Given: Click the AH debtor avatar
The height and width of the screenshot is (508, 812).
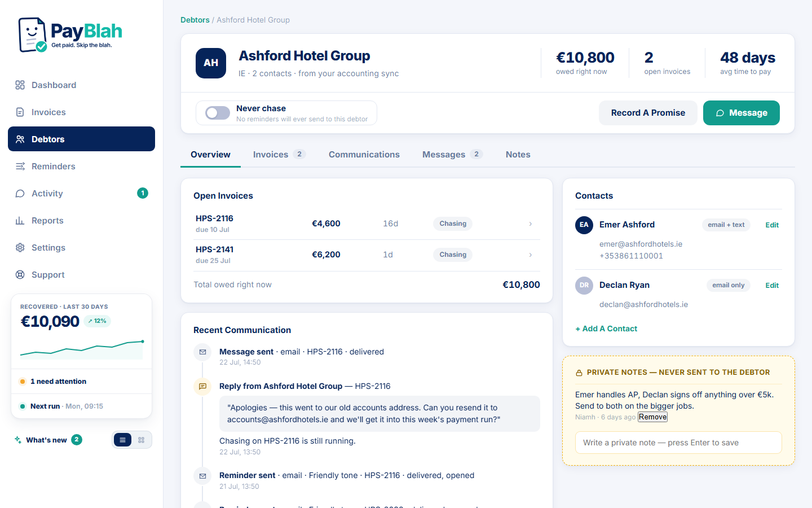Looking at the screenshot, I should point(211,63).
